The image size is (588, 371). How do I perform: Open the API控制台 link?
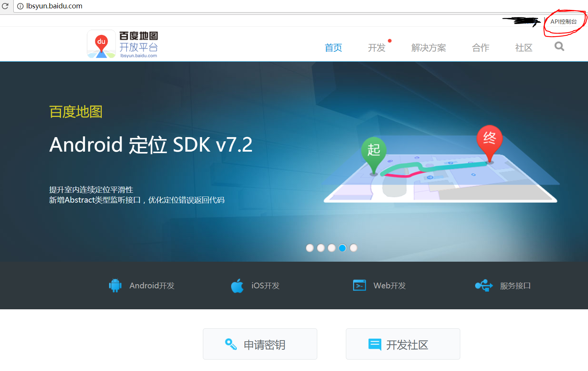[x=564, y=22]
